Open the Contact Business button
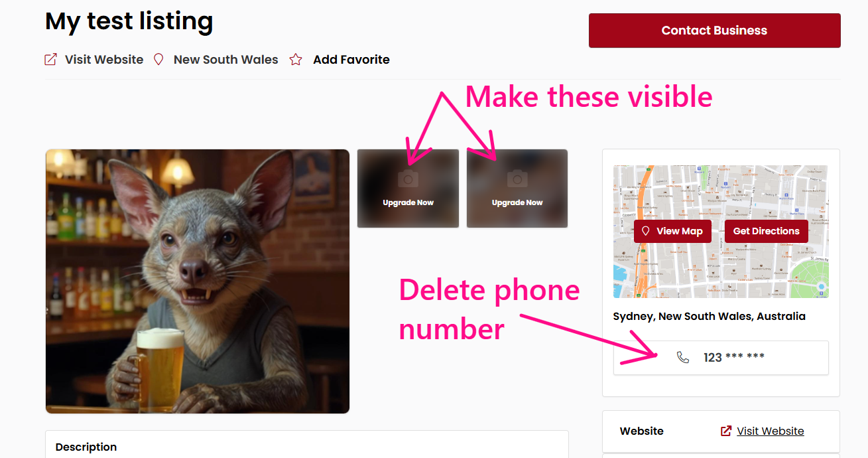 (x=714, y=31)
